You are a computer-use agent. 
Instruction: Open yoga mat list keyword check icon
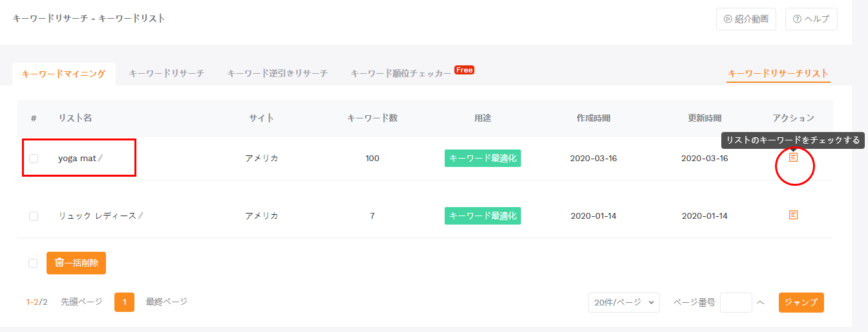tap(794, 157)
